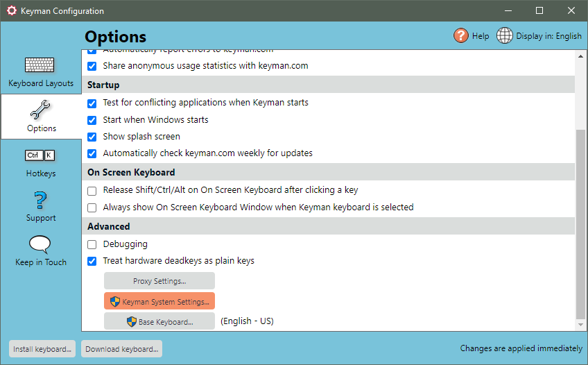
Task: Click the (English - US) base keyboard text
Action: tap(247, 321)
